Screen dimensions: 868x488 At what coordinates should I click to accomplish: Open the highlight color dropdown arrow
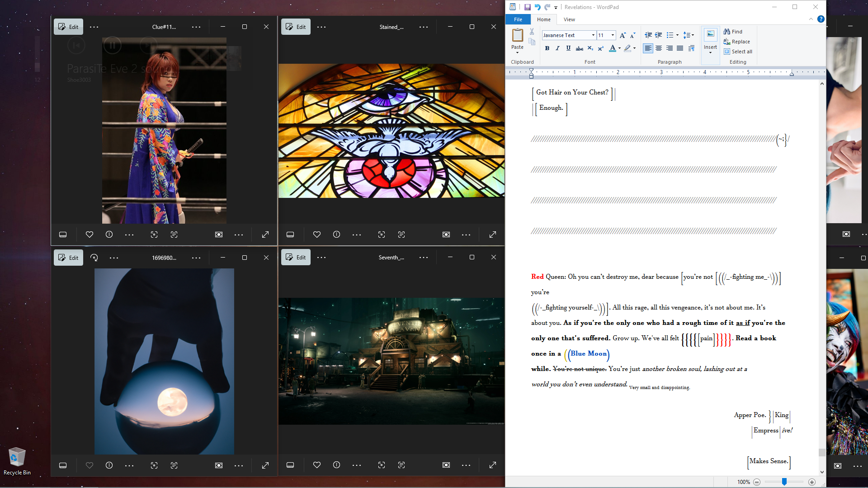(x=634, y=48)
